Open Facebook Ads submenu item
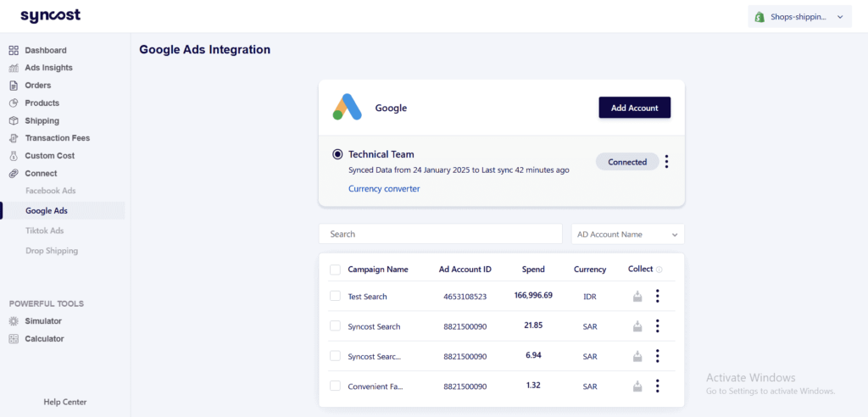Viewport: 868px width, 417px height. (50, 191)
